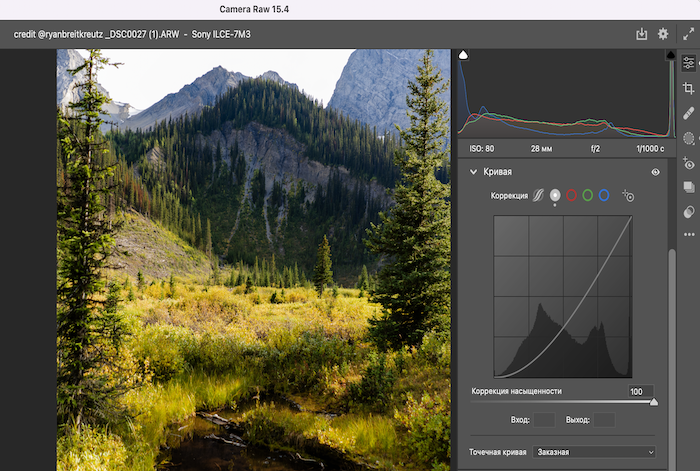Screen dimensions: 700x471
Task: Select the blue channel curve circle
Action: 604,195
